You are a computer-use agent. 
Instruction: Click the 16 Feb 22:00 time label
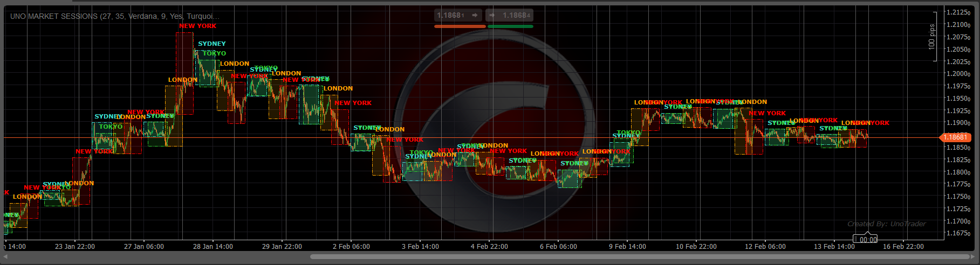(x=903, y=247)
